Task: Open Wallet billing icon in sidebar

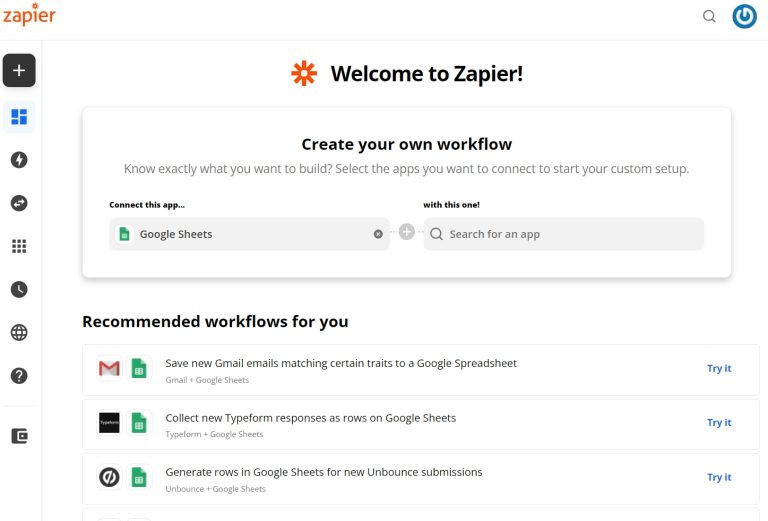Action: [x=19, y=436]
